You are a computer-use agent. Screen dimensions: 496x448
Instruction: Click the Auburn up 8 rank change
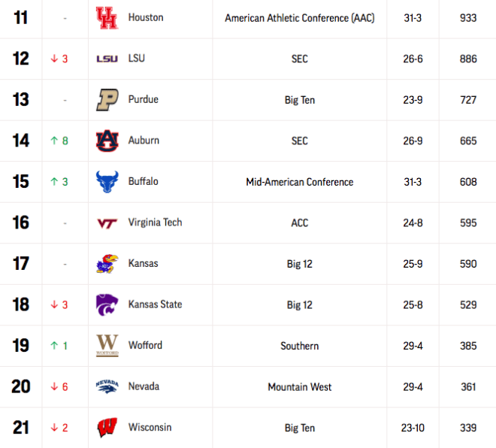pos(59,141)
